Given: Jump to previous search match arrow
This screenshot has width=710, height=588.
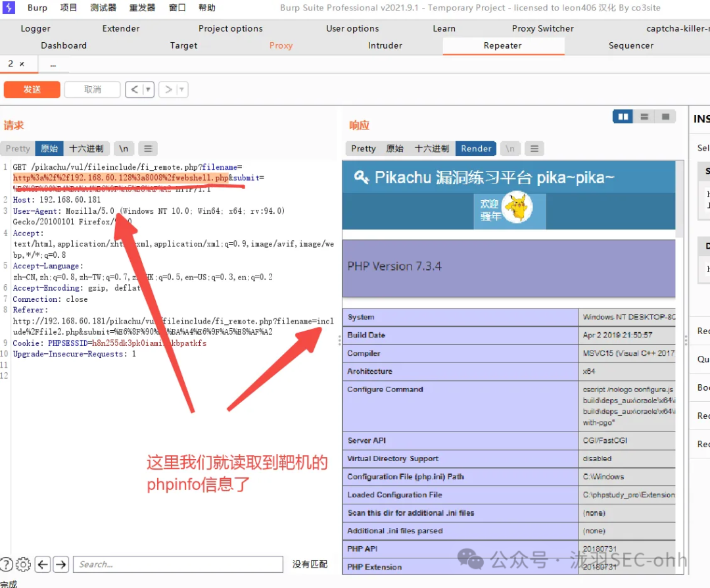Looking at the screenshot, I should 43,564.
